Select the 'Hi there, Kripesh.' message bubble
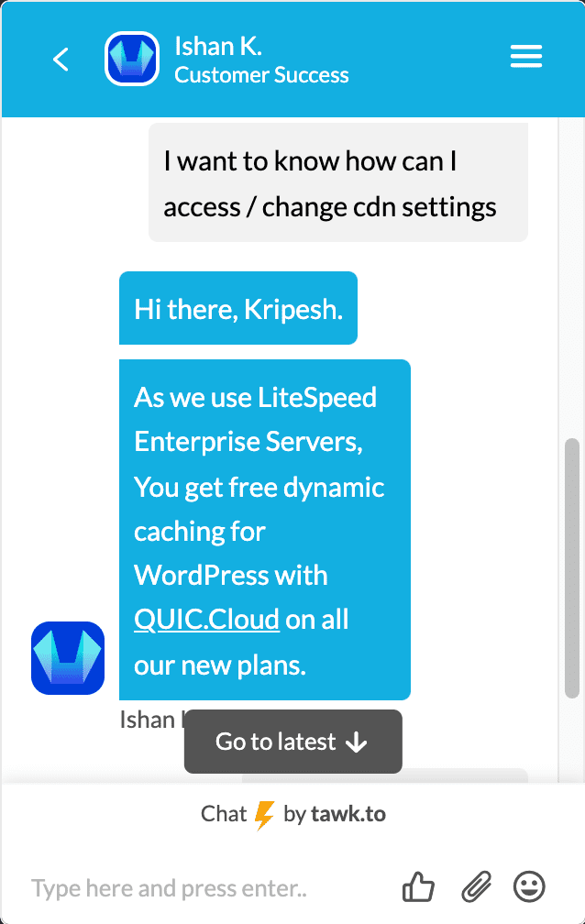 pyautogui.click(x=238, y=308)
